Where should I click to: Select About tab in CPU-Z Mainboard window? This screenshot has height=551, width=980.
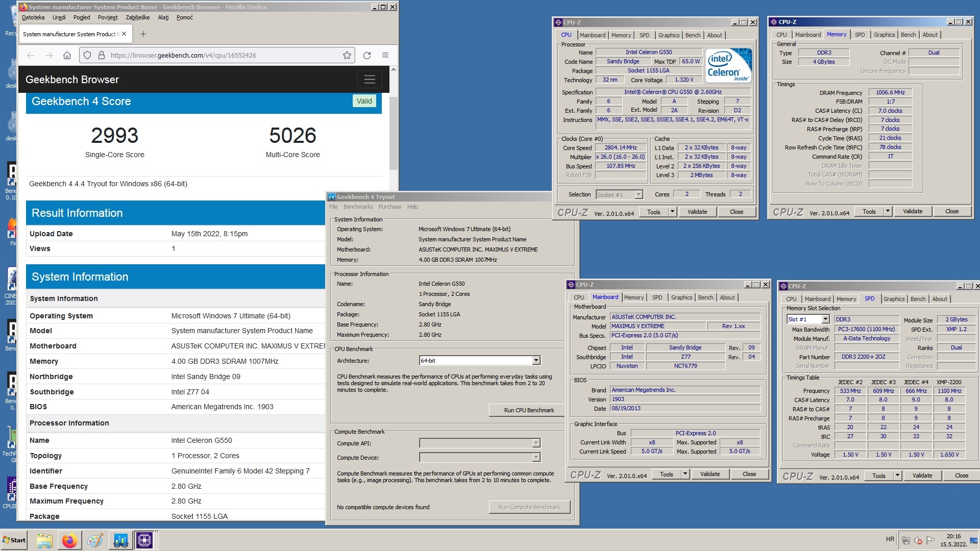[727, 297]
